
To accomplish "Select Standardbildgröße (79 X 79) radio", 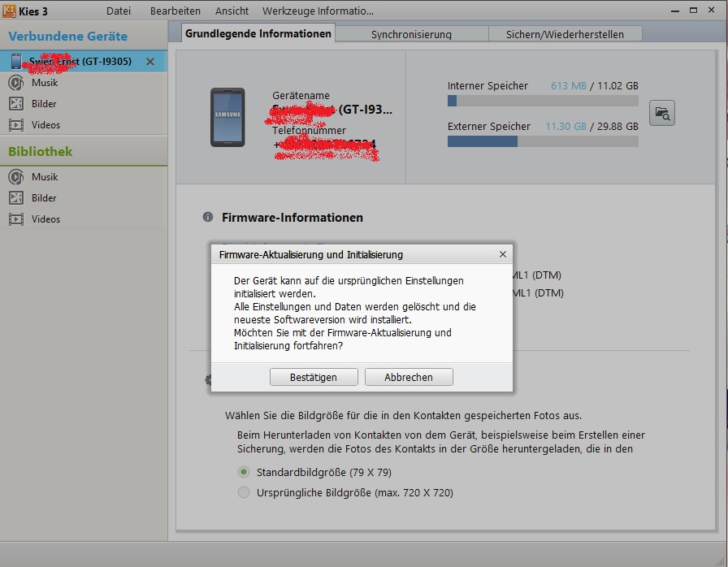I will click(x=243, y=472).
